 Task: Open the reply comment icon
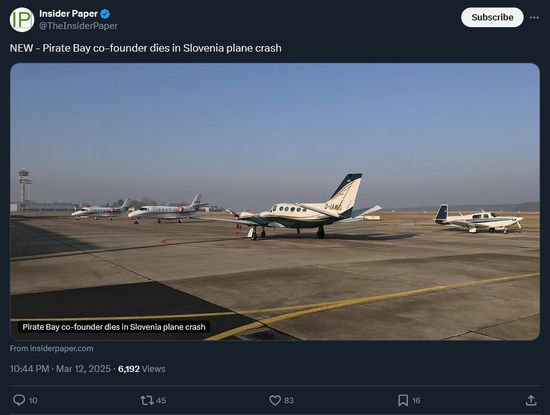[19, 400]
